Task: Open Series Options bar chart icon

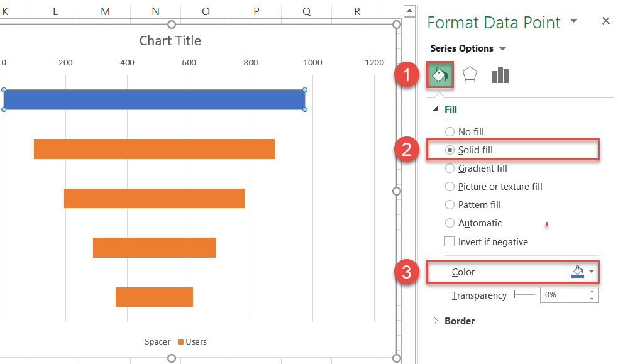Action: [x=500, y=75]
